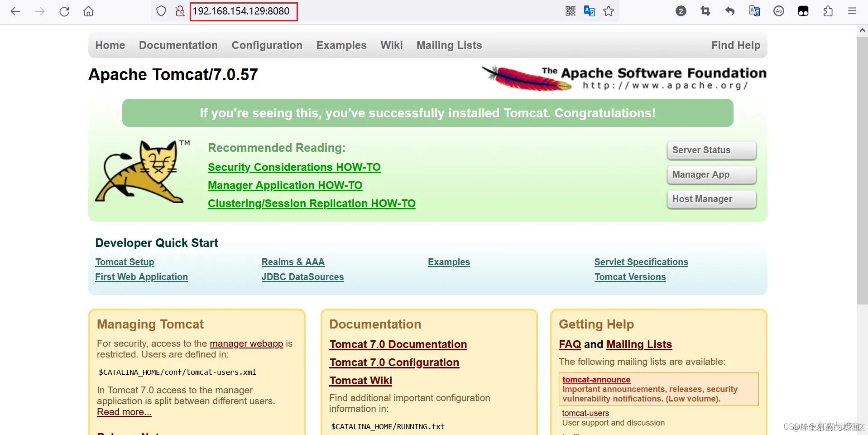Screen dimensions: 868x435
Task: Open the extensions puzzle piece icon
Action: pyautogui.click(x=828, y=11)
